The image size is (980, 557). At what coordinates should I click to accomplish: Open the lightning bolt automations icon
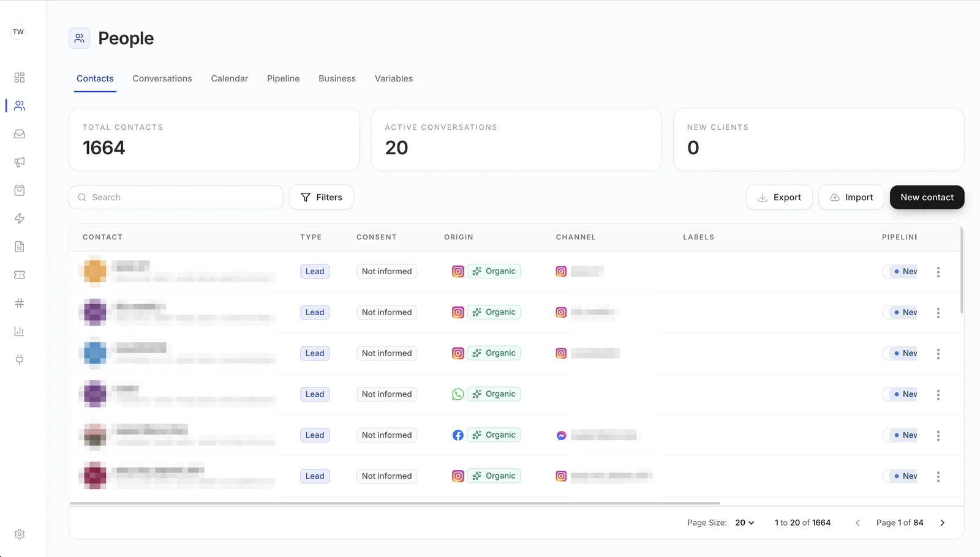[20, 219]
